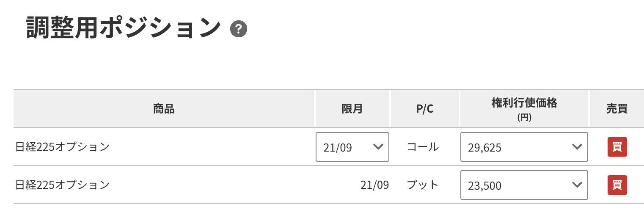Click the 売買 column header
644x221 pixels.
point(616,109)
